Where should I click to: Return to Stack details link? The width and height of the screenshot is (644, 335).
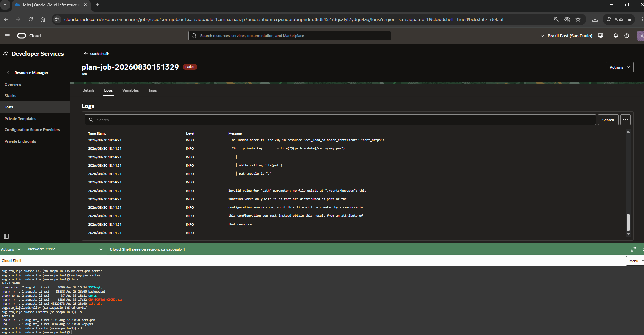pos(96,54)
